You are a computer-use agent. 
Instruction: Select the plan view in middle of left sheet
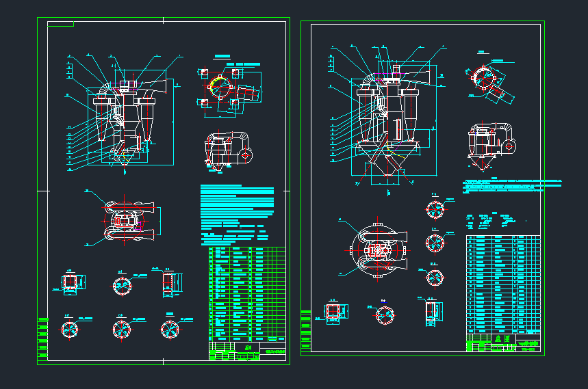point(127,220)
